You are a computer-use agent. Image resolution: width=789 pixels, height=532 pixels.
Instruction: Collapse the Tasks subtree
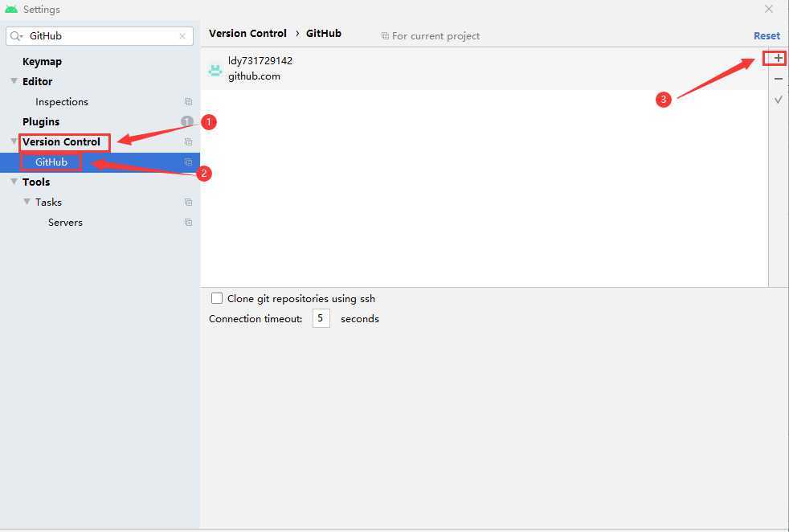click(27, 202)
